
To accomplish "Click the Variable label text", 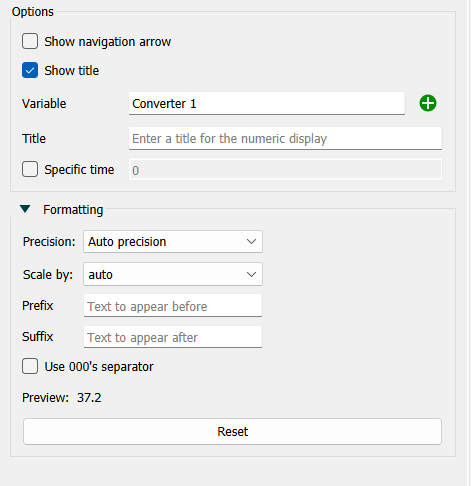I will click(x=44, y=104).
